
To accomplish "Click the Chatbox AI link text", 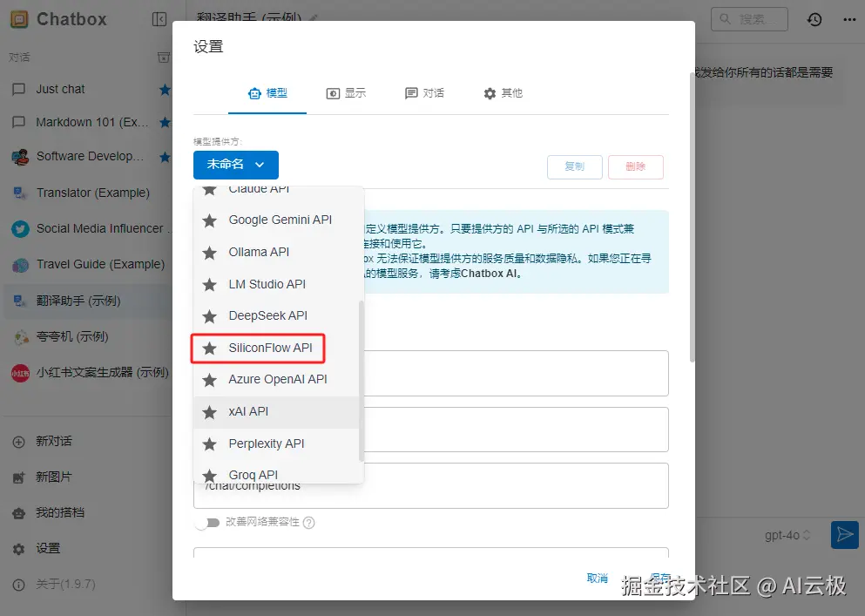I will pyautogui.click(x=490, y=274).
